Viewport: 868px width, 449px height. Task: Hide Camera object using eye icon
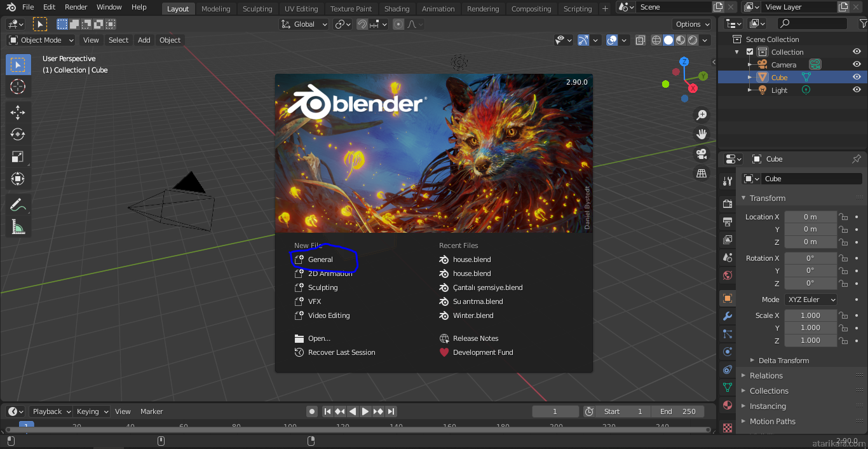coord(857,65)
